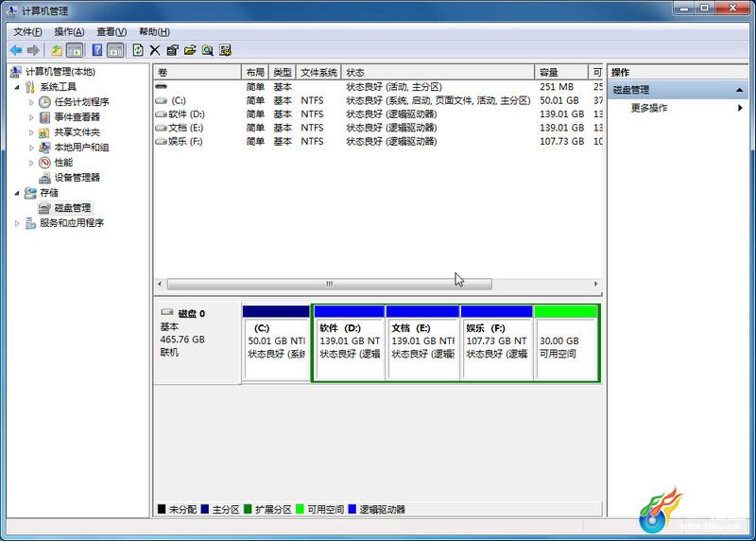
Task: Open 更多操作 in the actions pane
Action: [x=649, y=108]
